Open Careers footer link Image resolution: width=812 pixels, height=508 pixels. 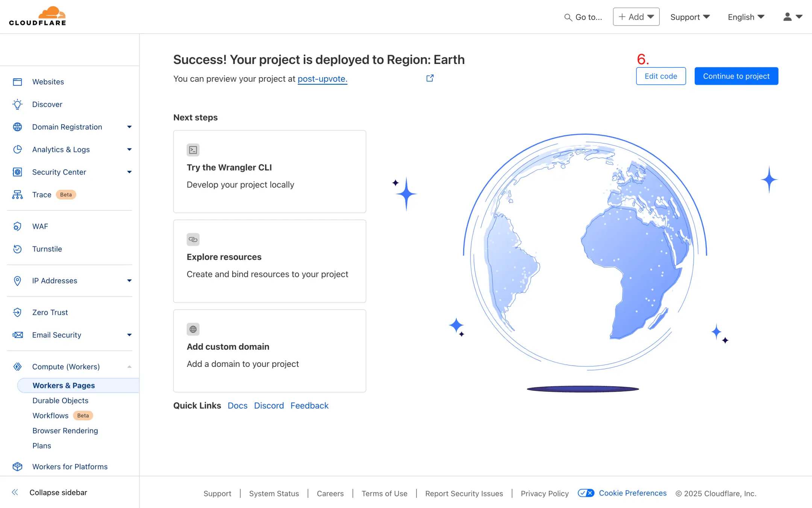pyautogui.click(x=330, y=493)
